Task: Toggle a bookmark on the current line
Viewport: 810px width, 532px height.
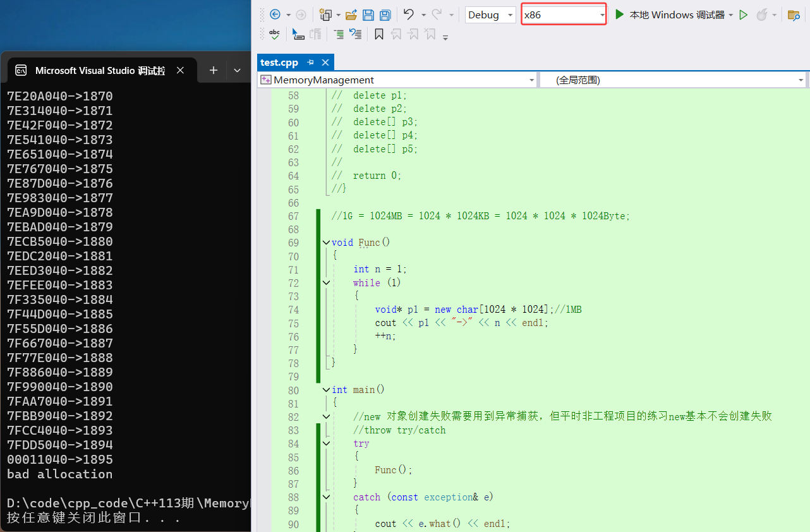Action: tap(379, 34)
